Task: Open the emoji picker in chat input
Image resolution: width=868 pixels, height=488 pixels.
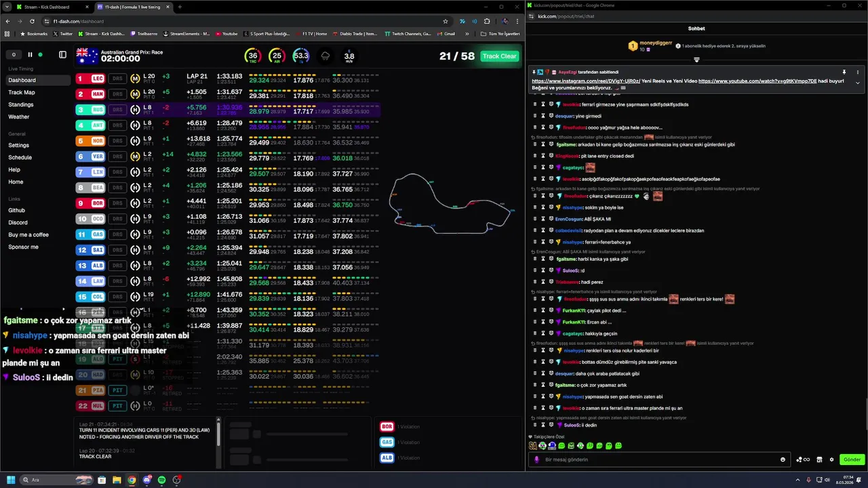Action: (x=783, y=460)
